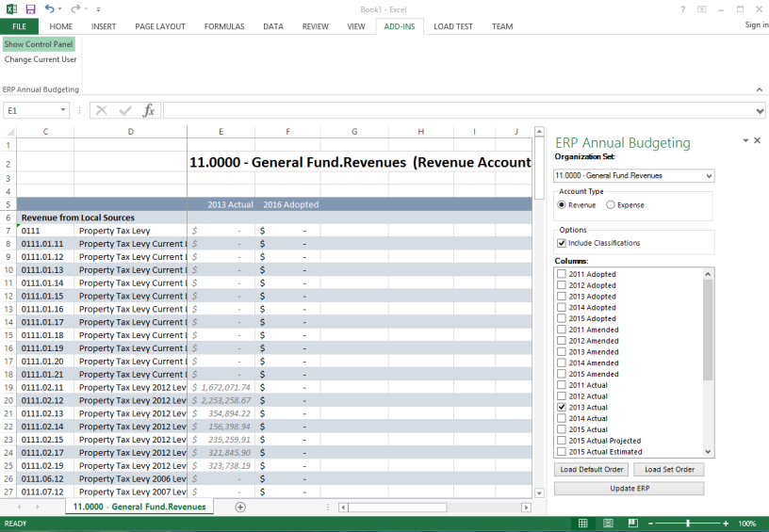Screen dimensions: 769x532
Task: Click the Insert Function fx icon
Action: click(x=149, y=110)
